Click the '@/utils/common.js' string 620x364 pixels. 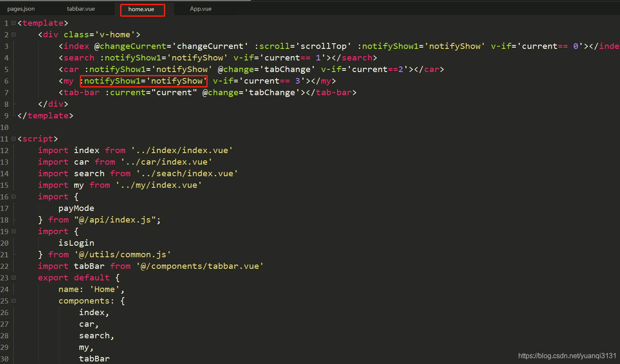(123, 255)
